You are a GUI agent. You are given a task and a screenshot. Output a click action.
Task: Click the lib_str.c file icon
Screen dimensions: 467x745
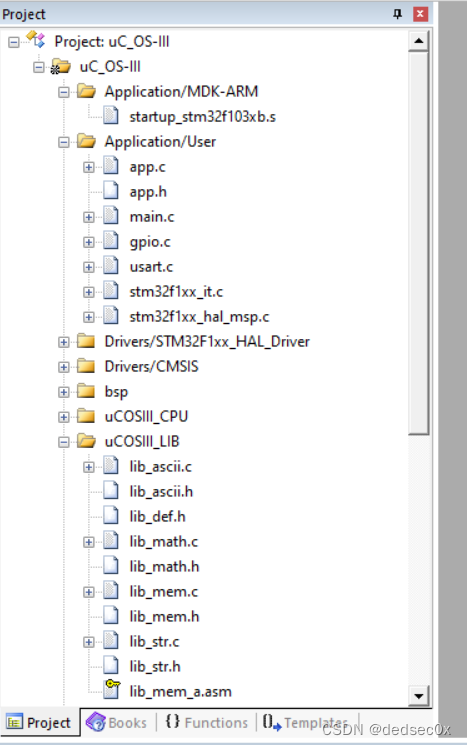pos(111,641)
